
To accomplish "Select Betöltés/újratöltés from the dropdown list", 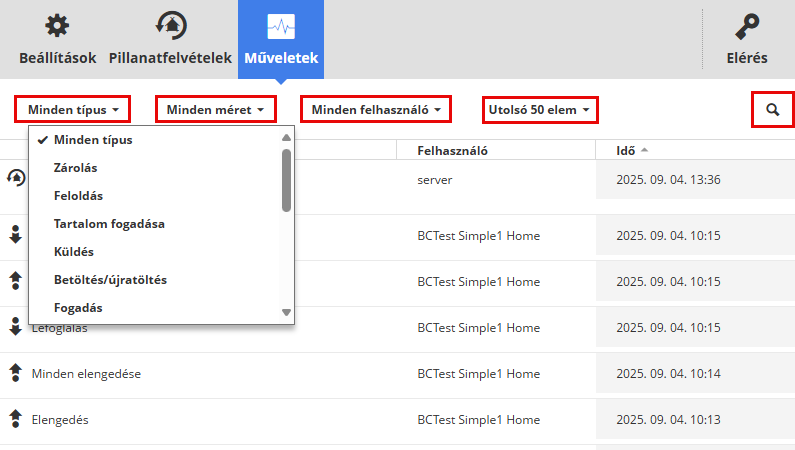I will (x=110, y=280).
